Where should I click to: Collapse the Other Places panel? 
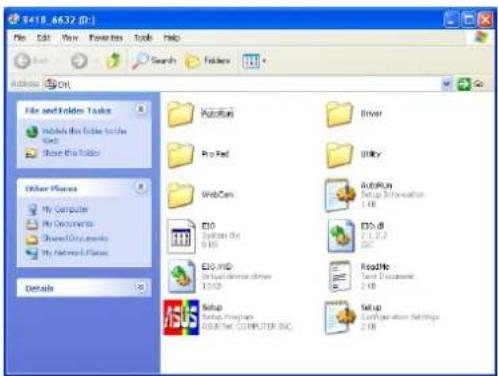141,187
